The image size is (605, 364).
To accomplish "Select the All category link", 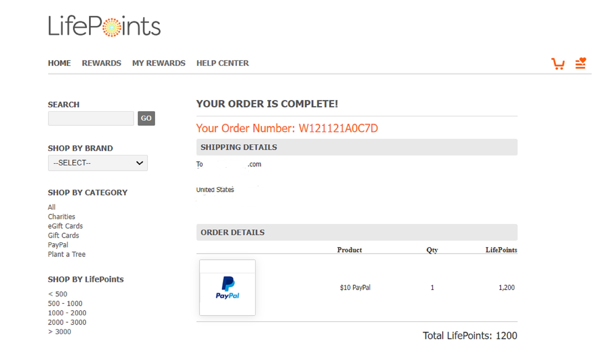I will click(52, 207).
